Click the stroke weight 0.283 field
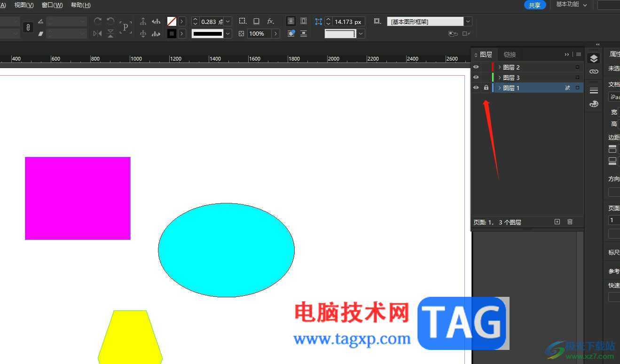Screen dimensions: 620x364 point(212,22)
